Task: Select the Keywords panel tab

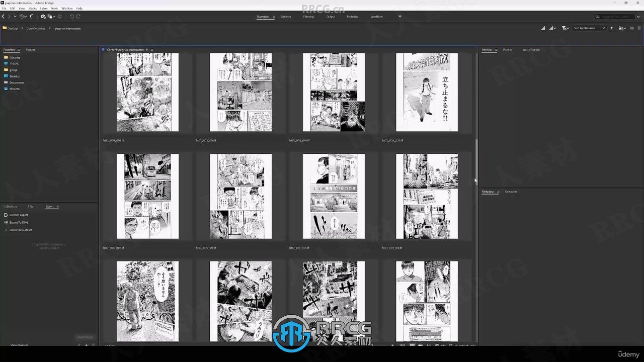Action: [511, 192]
